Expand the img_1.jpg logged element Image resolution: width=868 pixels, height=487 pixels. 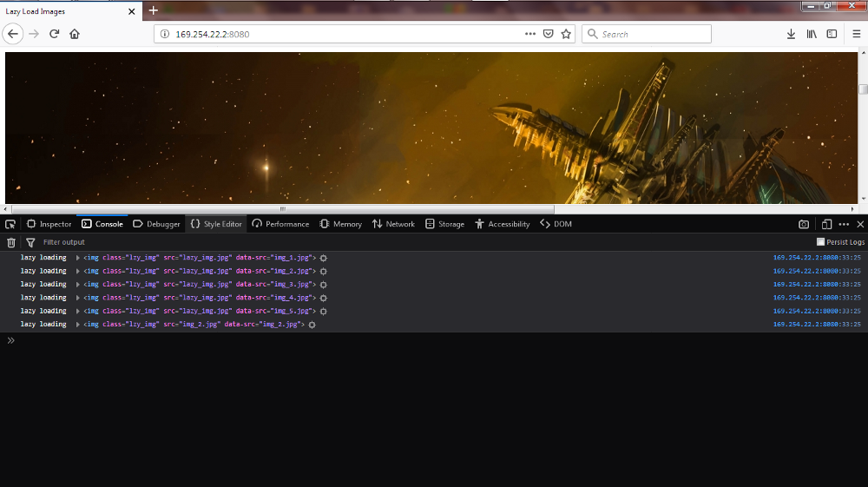click(x=78, y=258)
